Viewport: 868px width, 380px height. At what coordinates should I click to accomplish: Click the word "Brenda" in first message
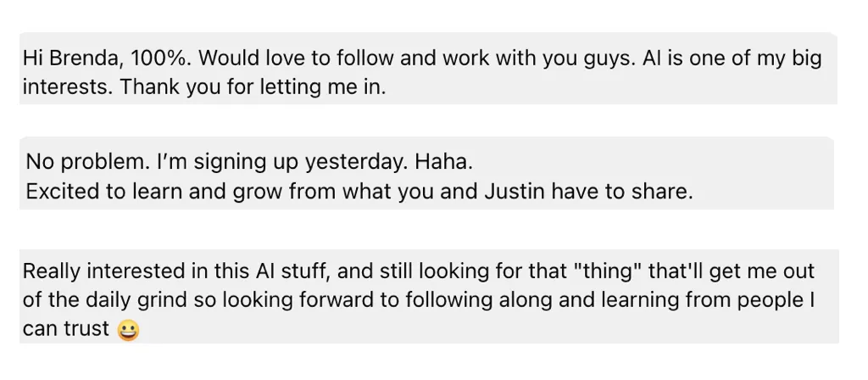click(86, 59)
